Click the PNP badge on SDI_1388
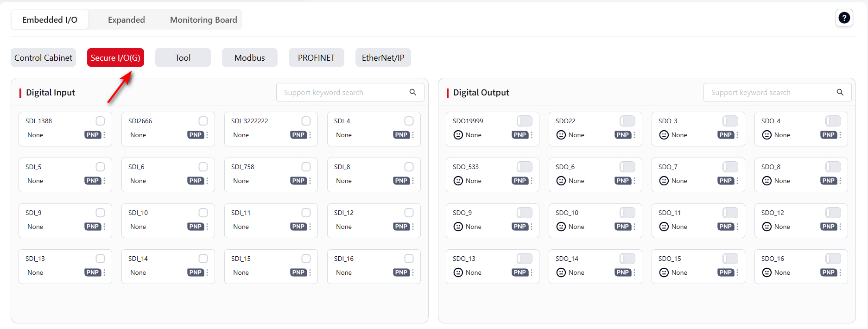 [x=93, y=135]
